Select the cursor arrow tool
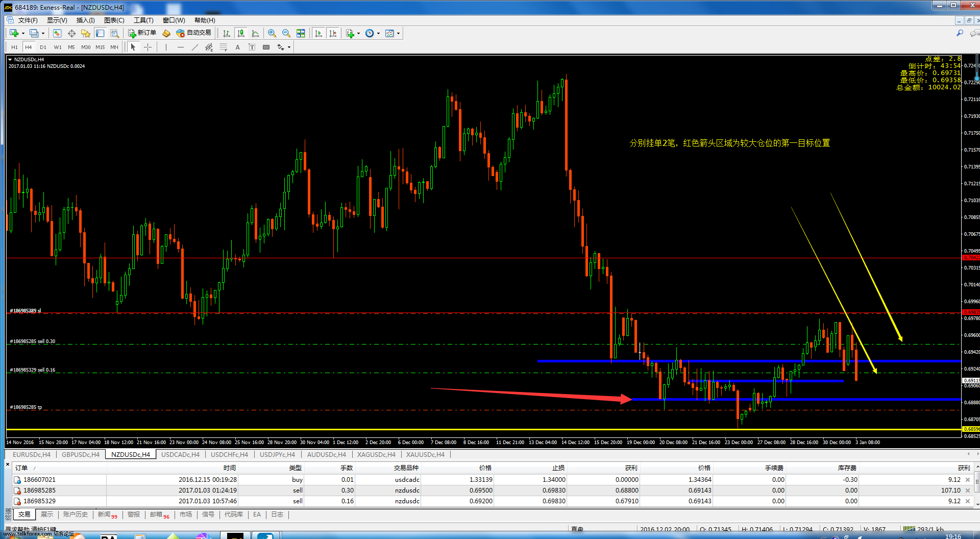The width and height of the screenshot is (980, 539). pos(133,47)
